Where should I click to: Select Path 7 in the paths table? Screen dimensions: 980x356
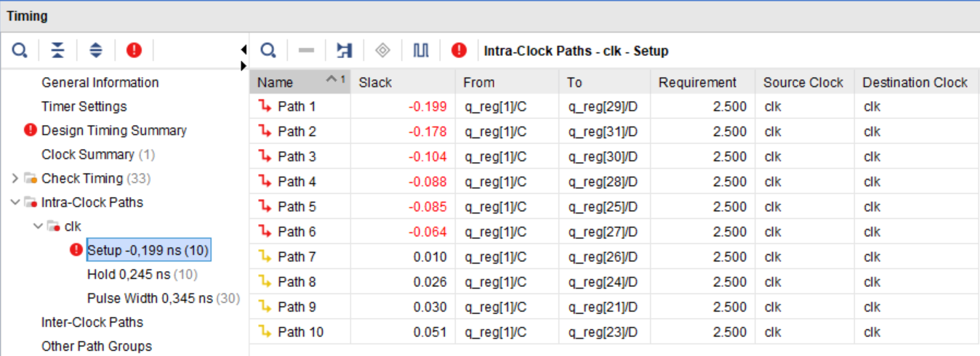[297, 257]
